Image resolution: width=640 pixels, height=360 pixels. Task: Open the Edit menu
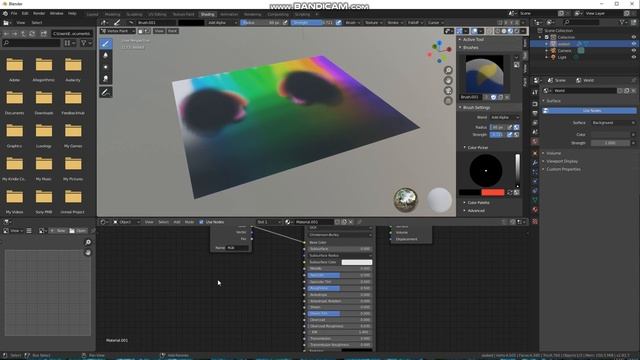point(25,13)
